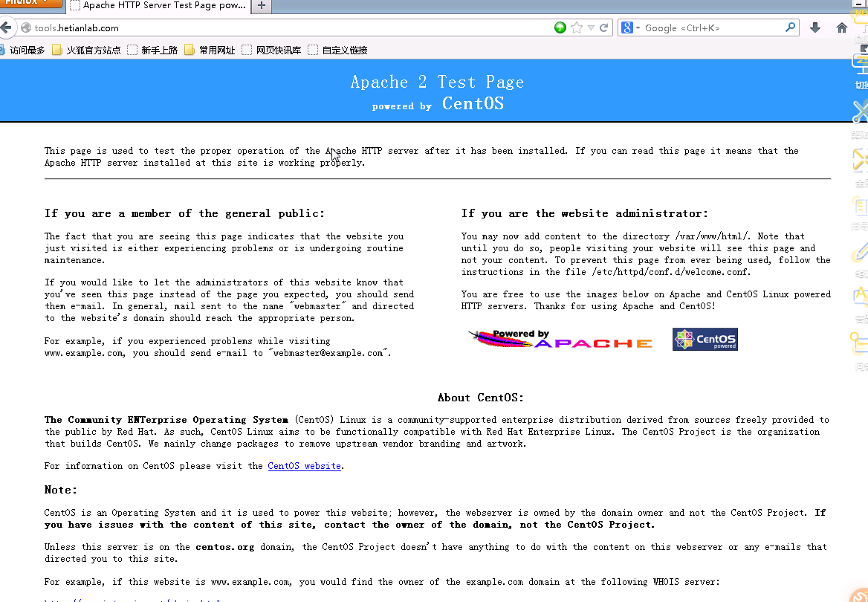Screen dimensions: 868x602
Task: Go back with the browser back arrow
Action: coord(6,27)
